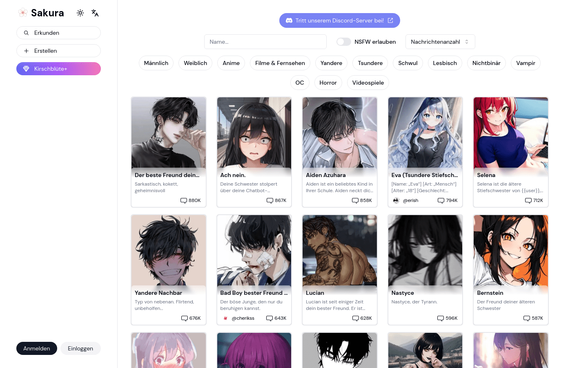Toggle the Vampir tag filter
This screenshot has width=588, height=368.
[x=526, y=63]
